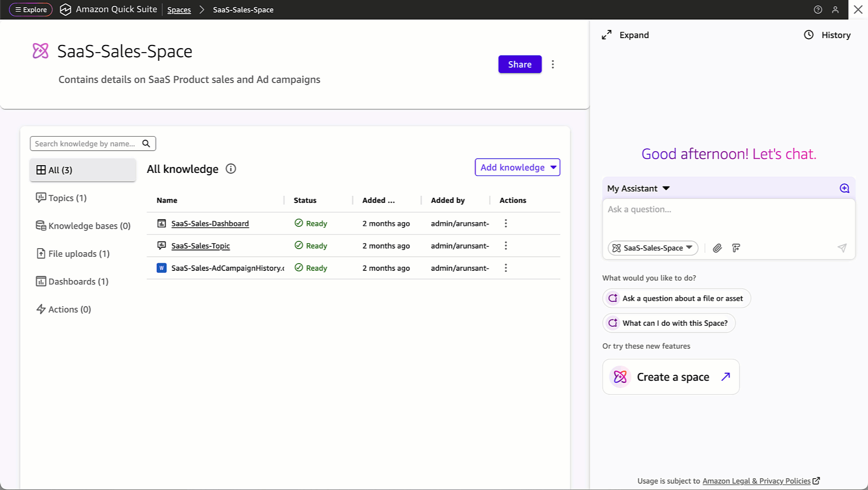The height and width of the screenshot is (490, 868).
Task: Click the search magnifier icon
Action: (146, 143)
